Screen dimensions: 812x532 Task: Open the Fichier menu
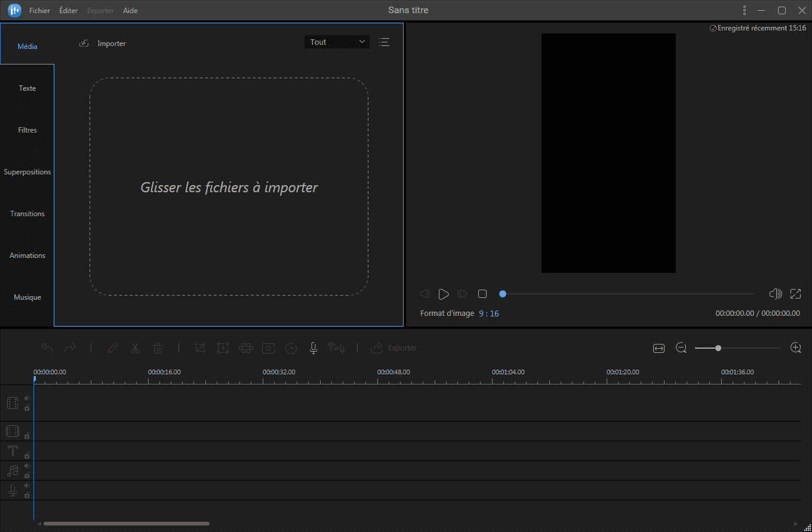[39, 11]
